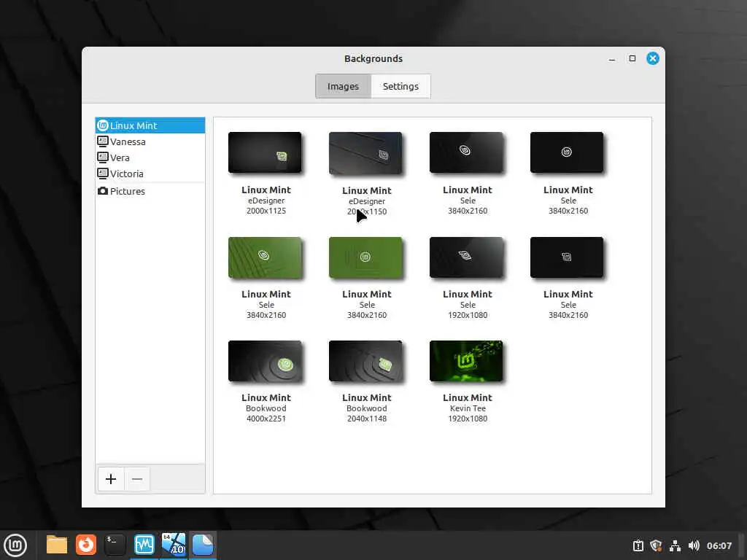This screenshot has width=747, height=560.
Task: Close the Backgrounds window
Action: click(x=653, y=58)
